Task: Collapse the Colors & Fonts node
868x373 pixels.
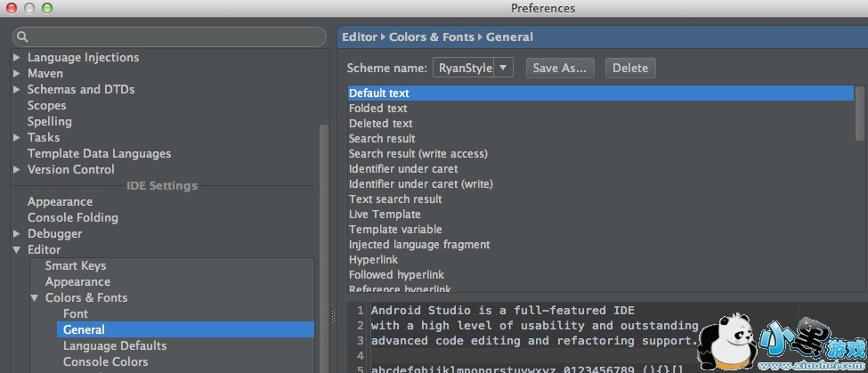Action: (x=35, y=298)
